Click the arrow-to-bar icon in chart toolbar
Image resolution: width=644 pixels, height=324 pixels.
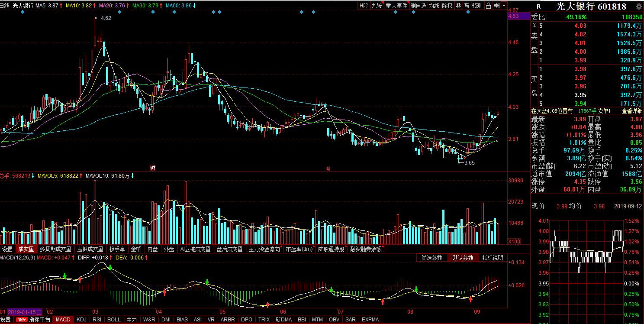[496, 6]
